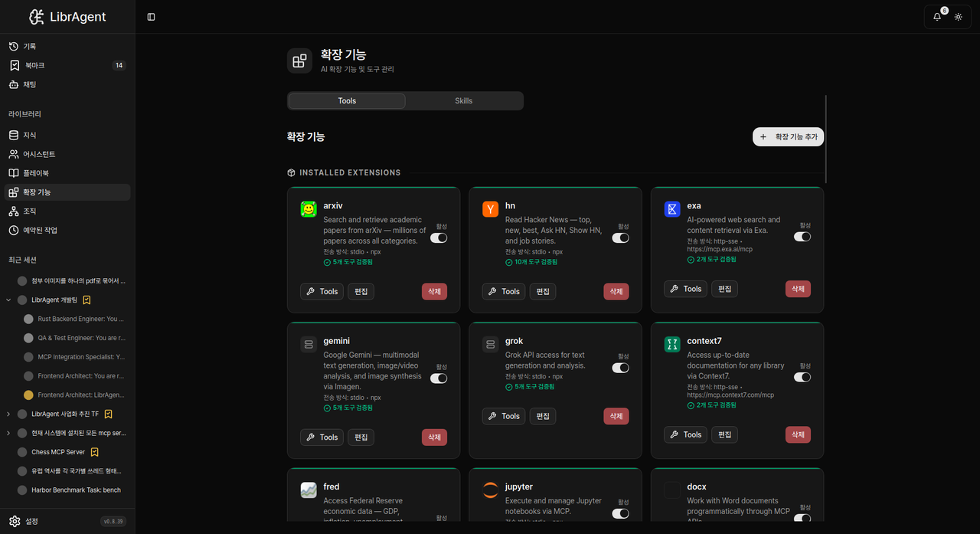Disable the context7 extension toggle
This screenshot has width=980, height=534.
pos(802,377)
